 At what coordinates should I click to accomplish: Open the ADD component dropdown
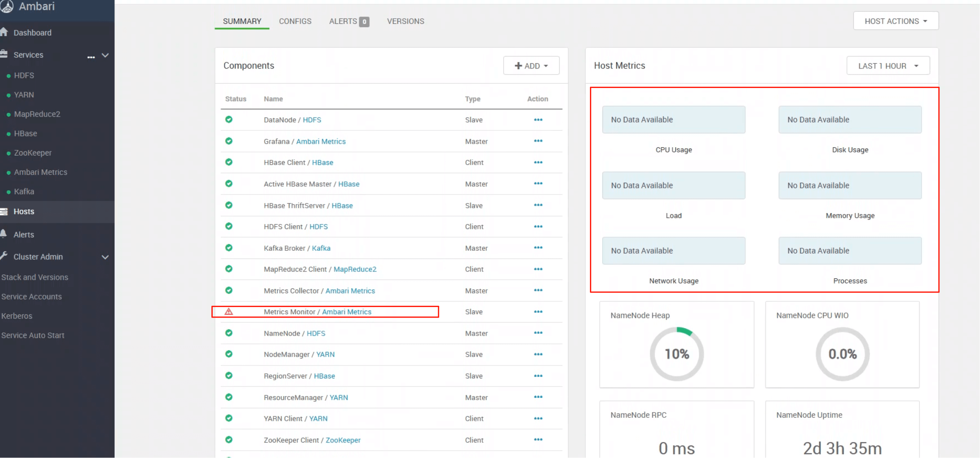(x=531, y=66)
